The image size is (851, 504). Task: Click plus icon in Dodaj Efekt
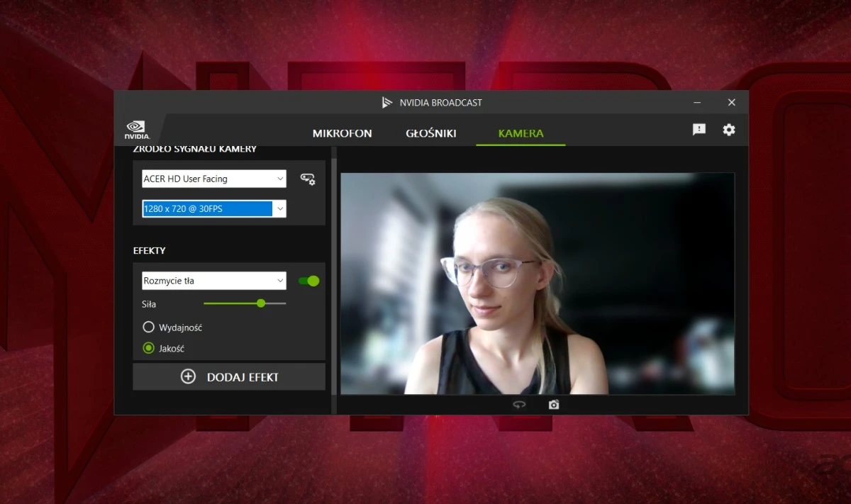tap(188, 377)
